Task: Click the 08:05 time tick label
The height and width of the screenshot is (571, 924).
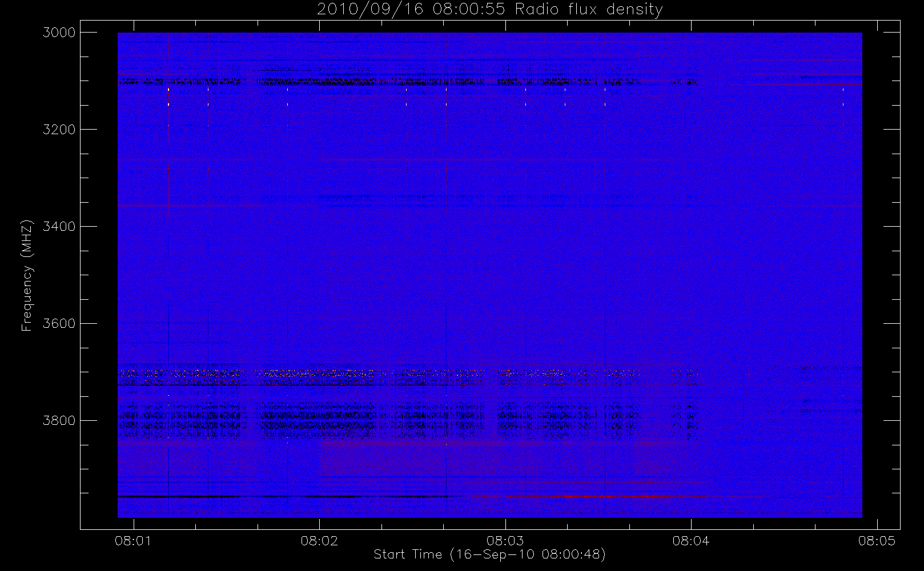Action: [877, 540]
